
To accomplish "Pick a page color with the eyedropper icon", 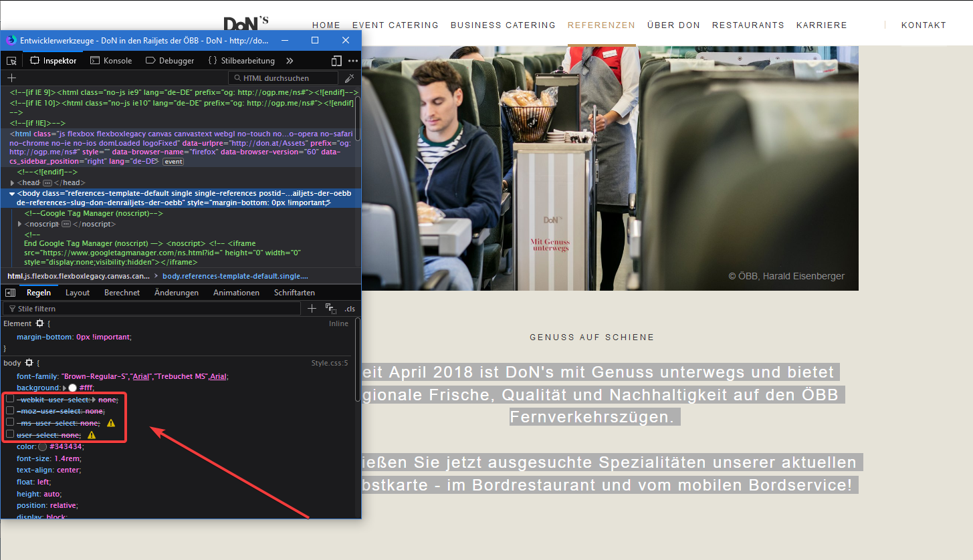I will pos(348,78).
